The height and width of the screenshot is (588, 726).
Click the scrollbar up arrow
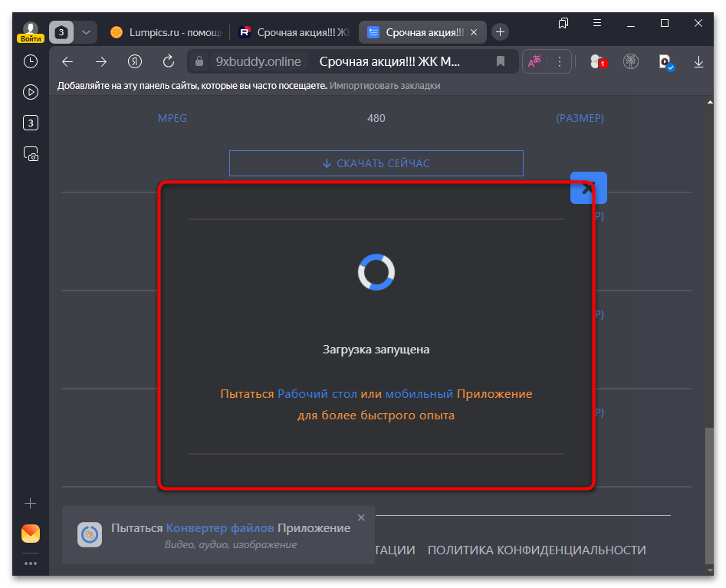pyautogui.click(x=710, y=102)
